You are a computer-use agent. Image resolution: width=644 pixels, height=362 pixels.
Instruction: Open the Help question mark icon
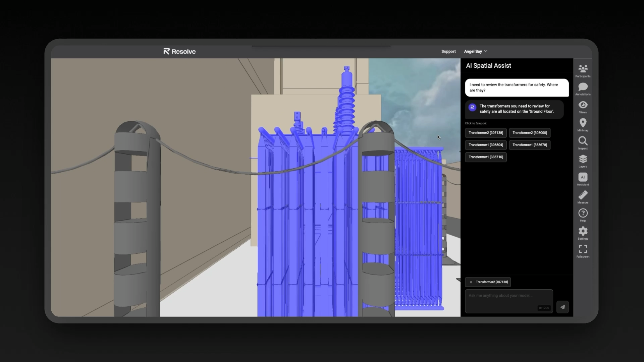click(583, 213)
